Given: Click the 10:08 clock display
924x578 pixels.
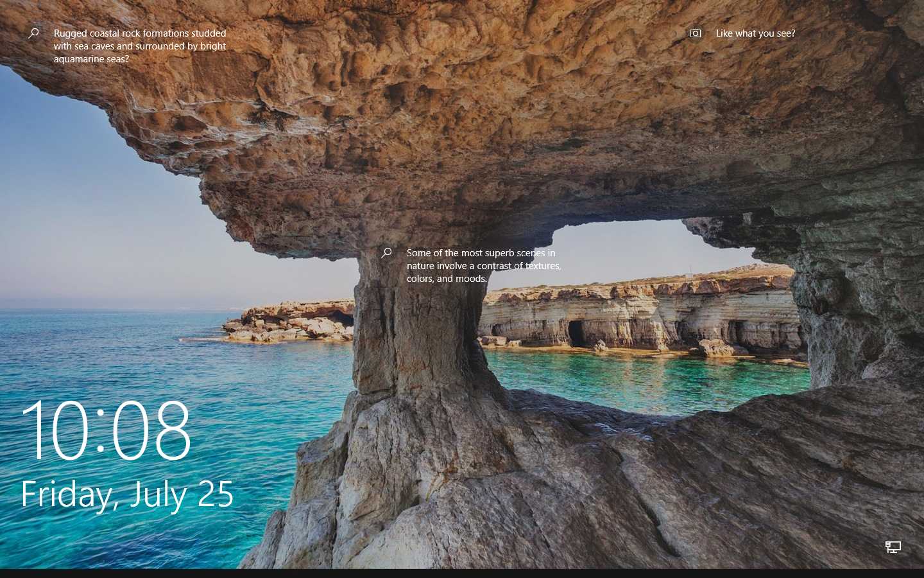Looking at the screenshot, I should click(x=107, y=430).
